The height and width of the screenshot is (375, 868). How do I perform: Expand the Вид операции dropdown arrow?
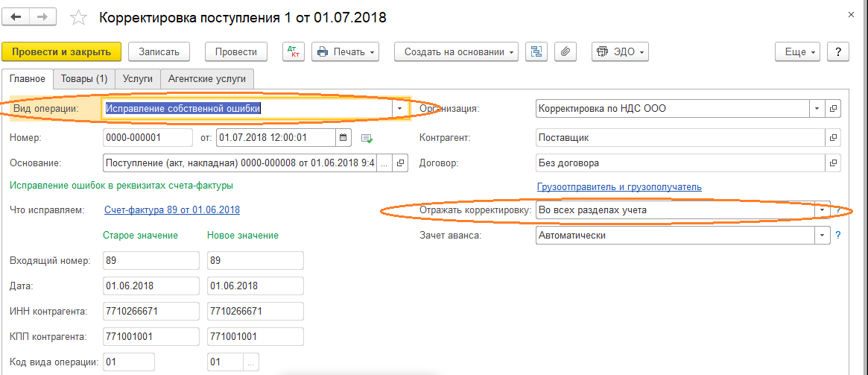[400, 109]
